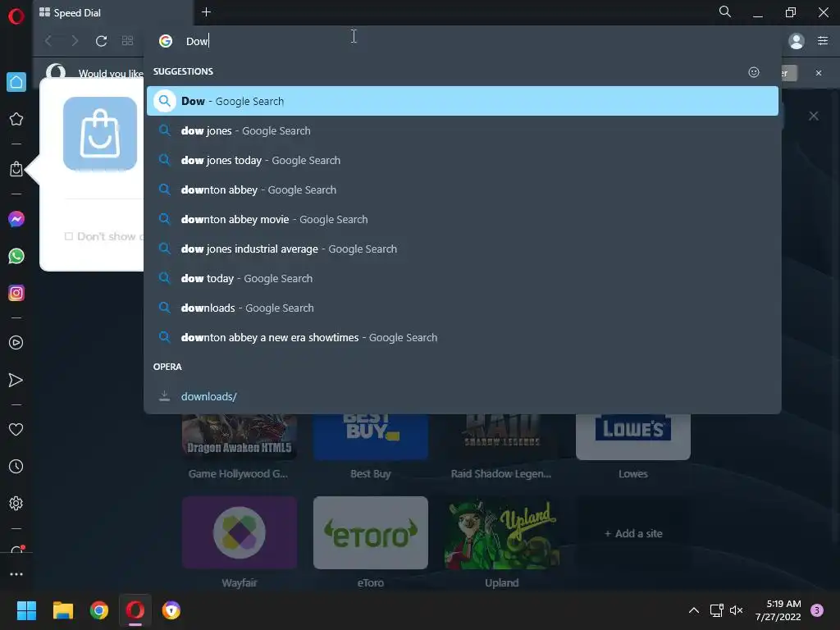Click the muted volume tray icon
Image resolution: width=840 pixels, height=630 pixels.
737,610
